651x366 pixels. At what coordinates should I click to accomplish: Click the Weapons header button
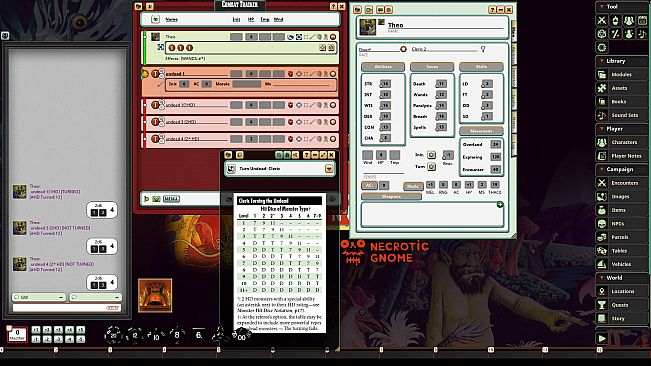point(391,197)
